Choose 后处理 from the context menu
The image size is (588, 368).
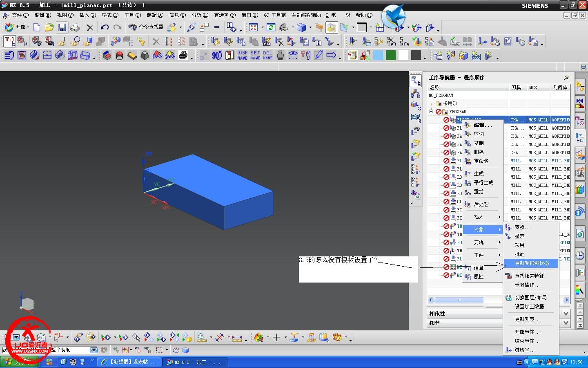click(x=482, y=204)
